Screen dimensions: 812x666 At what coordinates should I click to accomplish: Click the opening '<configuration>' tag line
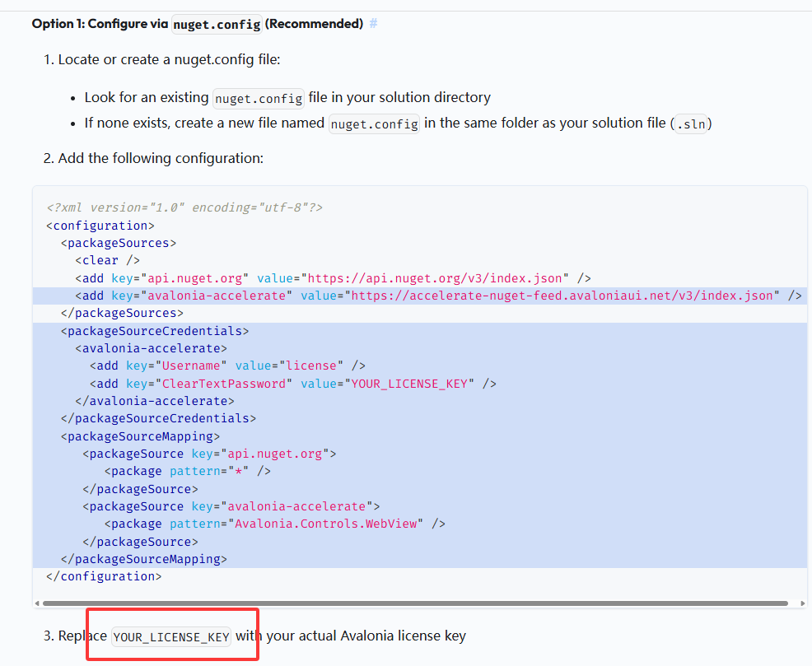click(x=100, y=226)
